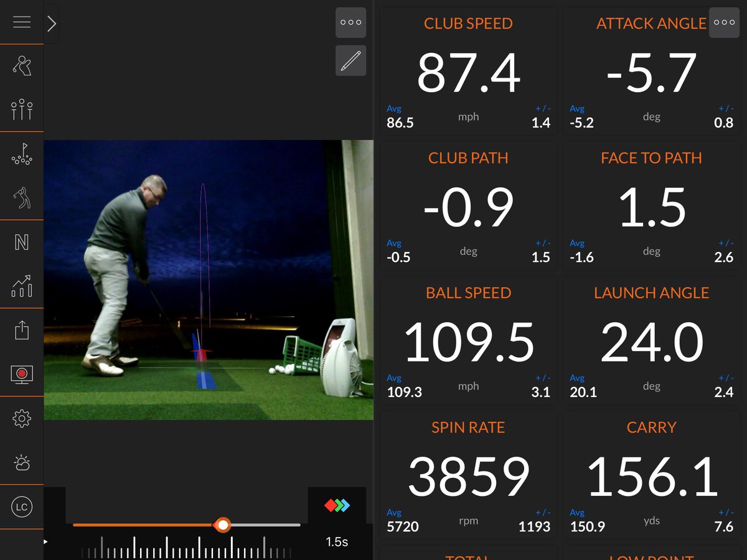Select the screen recording monitor icon
This screenshot has width=747, height=560.
(x=22, y=373)
